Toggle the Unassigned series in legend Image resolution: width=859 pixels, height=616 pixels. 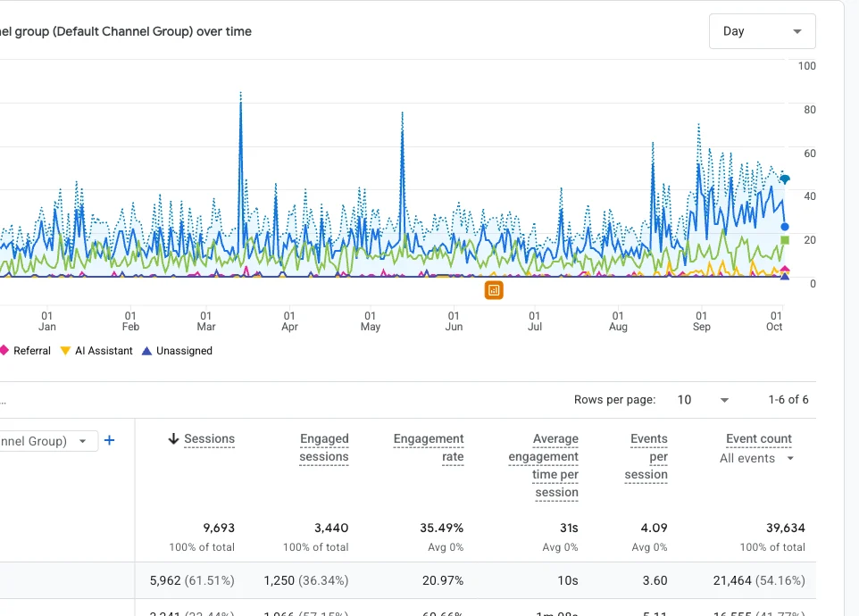tap(177, 351)
